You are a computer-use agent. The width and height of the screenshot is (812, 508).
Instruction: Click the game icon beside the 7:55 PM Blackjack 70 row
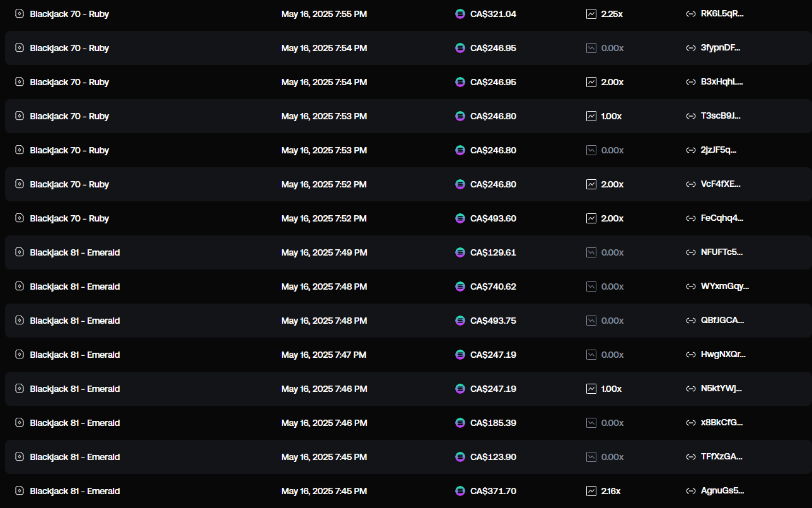[20, 14]
